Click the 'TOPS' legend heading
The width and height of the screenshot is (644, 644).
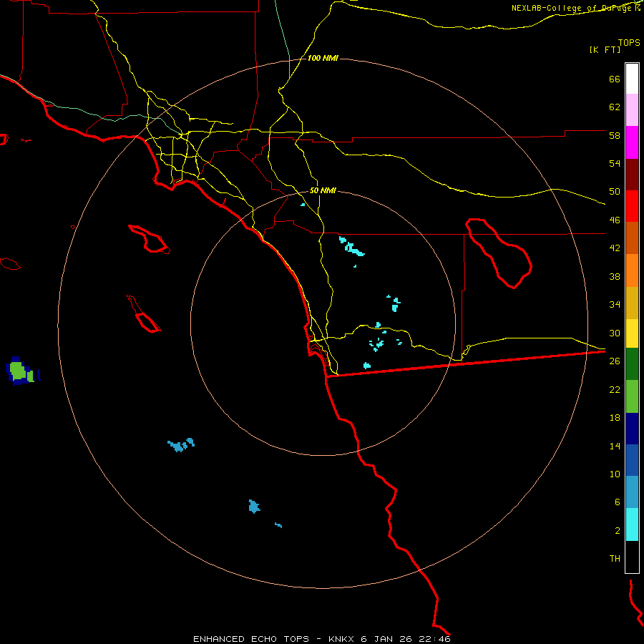pos(629,43)
